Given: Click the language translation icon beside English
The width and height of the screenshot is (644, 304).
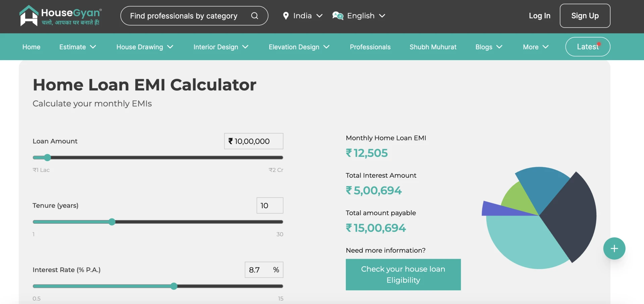Looking at the screenshot, I should click(337, 15).
